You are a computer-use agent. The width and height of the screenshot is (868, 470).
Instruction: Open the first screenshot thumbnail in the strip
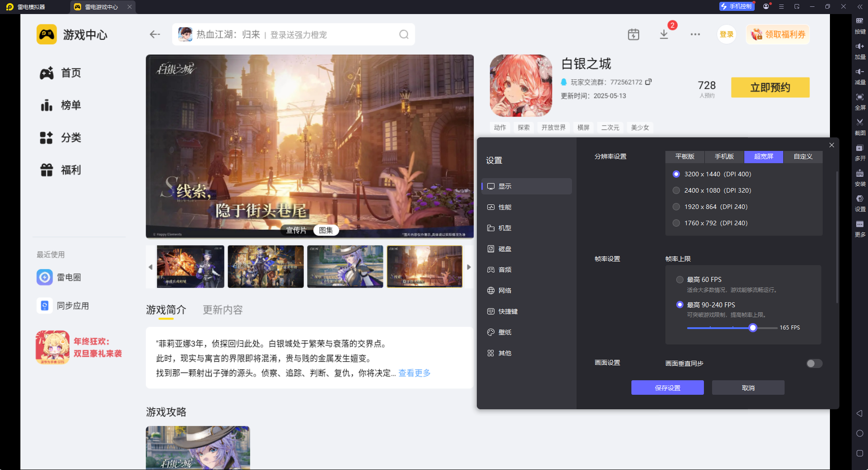click(191, 266)
